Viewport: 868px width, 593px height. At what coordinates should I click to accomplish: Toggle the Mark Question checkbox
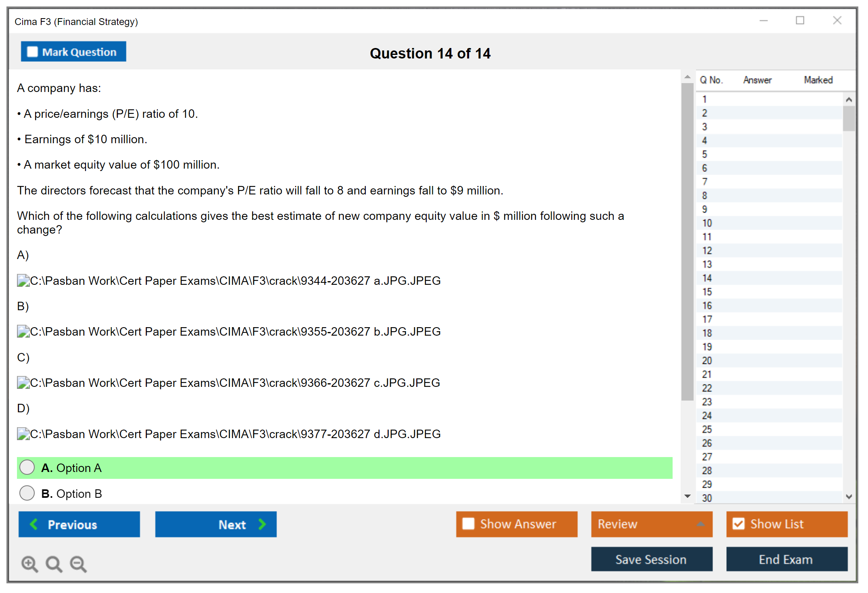coord(32,52)
